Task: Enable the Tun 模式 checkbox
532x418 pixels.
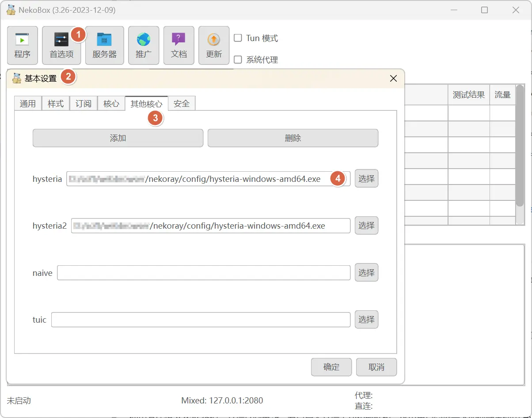Action: click(x=238, y=38)
